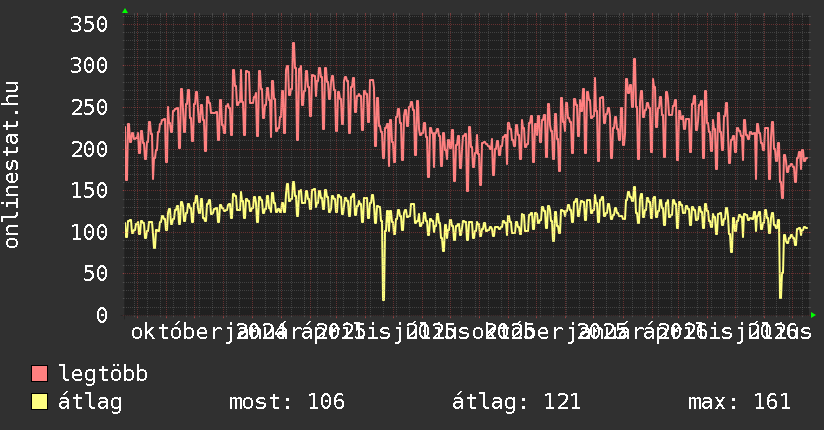Select the legtöbb legend label
The height and width of the screenshot is (430, 824).
point(103,373)
